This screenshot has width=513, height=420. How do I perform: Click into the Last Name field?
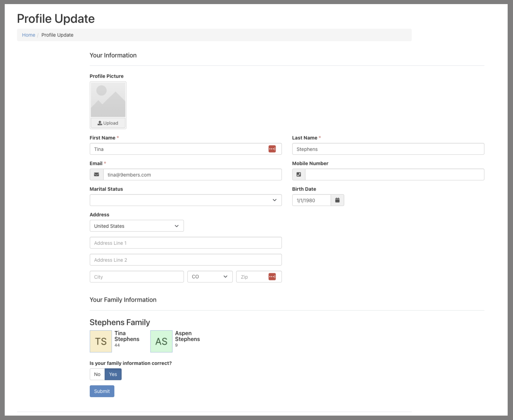pos(388,149)
